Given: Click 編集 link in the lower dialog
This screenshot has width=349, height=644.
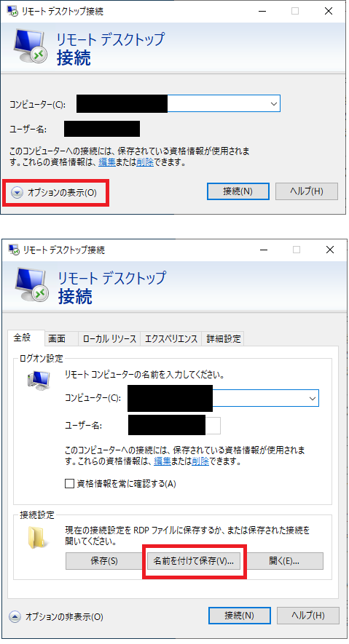Looking at the screenshot, I should coord(162,461).
